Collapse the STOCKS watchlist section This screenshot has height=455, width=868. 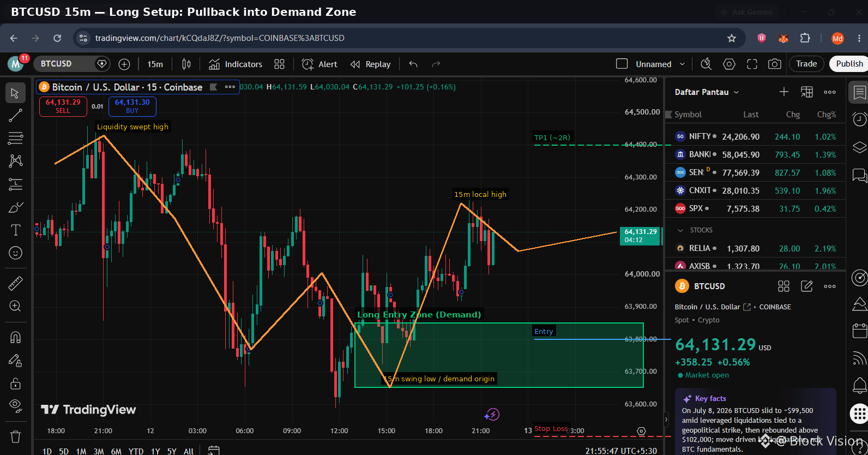pyautogui.click(x=680, y=230)
